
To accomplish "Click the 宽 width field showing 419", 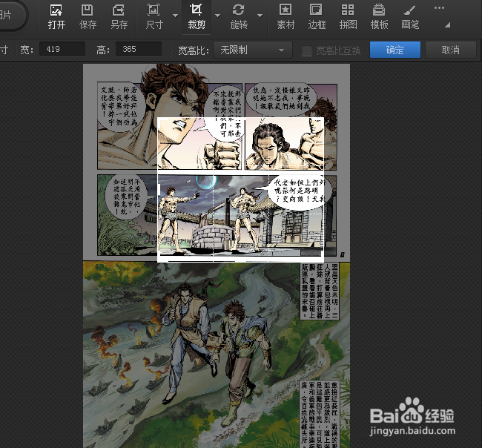I will [x=62, y=49].
